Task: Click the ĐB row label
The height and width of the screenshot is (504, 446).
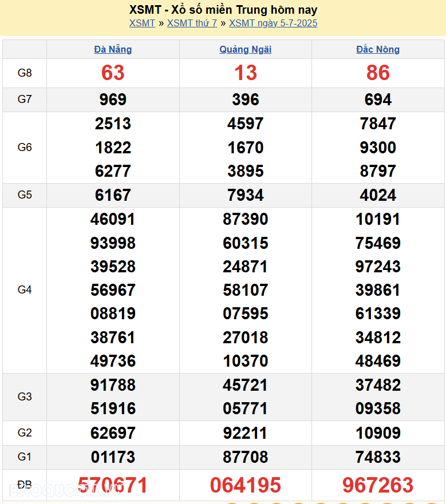Action: click(25, 485)
